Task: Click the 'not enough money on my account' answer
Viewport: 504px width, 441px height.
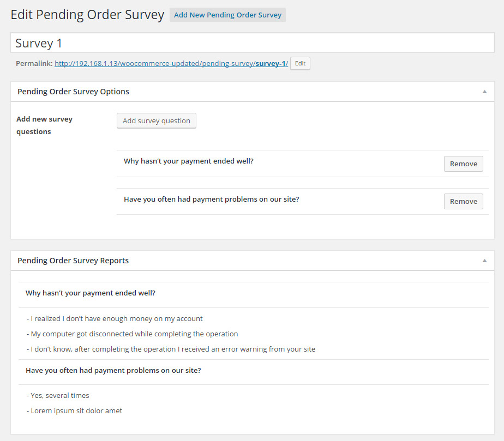Action: point(115,319)
